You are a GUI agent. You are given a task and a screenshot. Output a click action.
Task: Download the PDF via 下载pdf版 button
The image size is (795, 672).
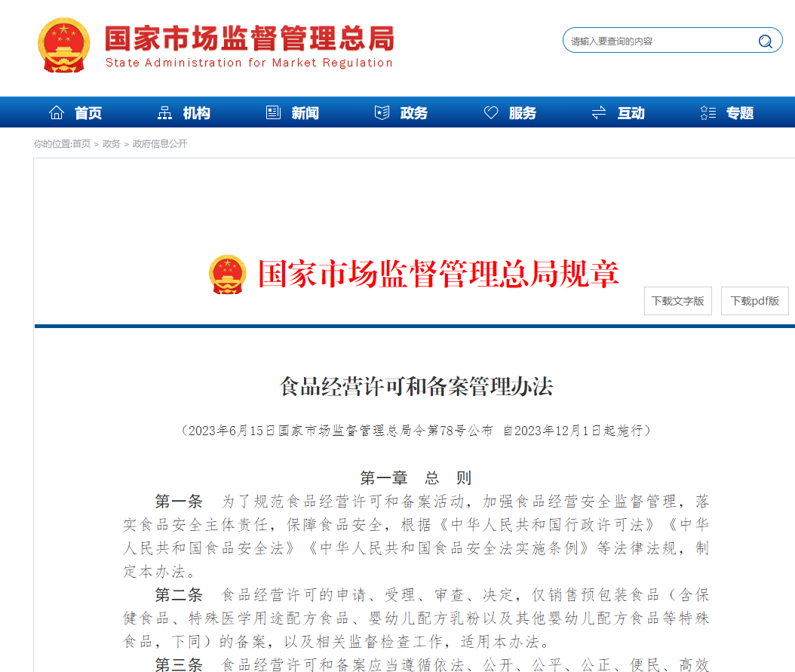(x=754, y=301)
